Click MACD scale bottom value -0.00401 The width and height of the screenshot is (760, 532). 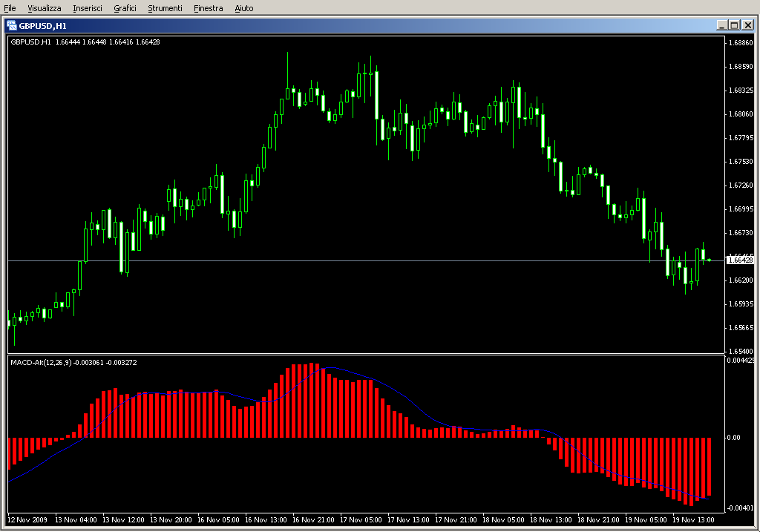coord(740,508)
